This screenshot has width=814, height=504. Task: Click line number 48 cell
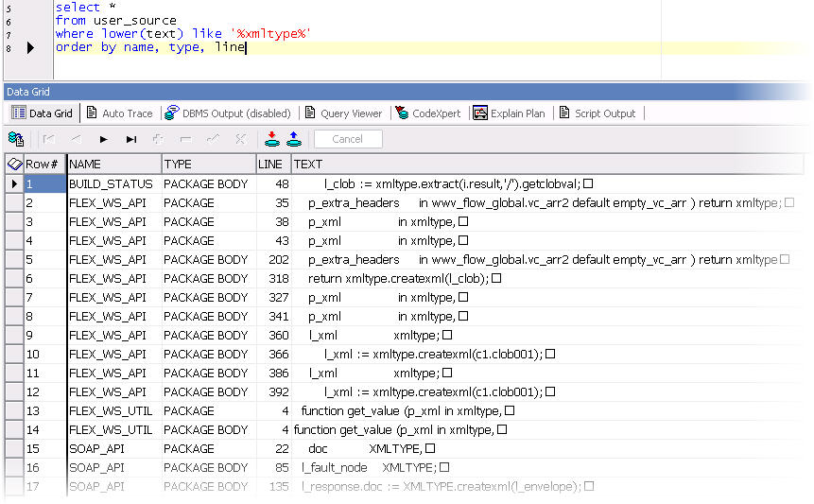273,183
